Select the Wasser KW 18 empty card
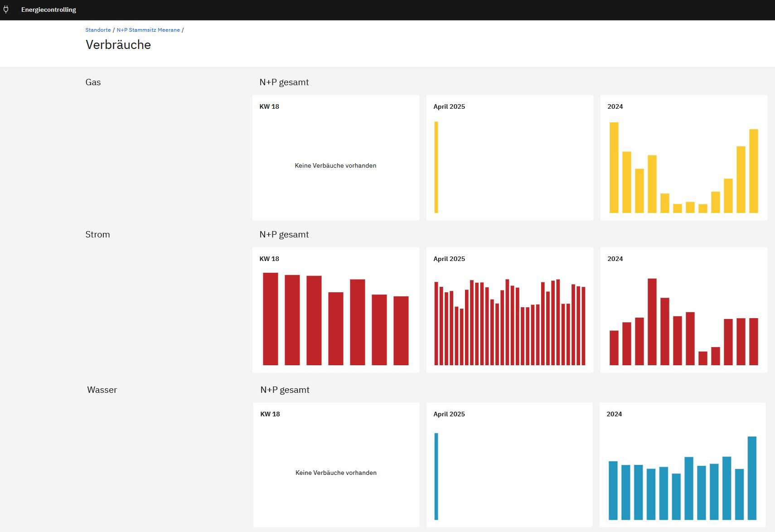 pos(336,465)
